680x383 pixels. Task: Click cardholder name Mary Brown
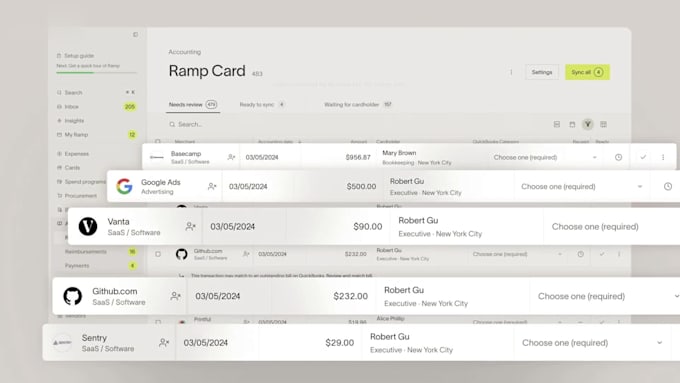tap(399, 153)
